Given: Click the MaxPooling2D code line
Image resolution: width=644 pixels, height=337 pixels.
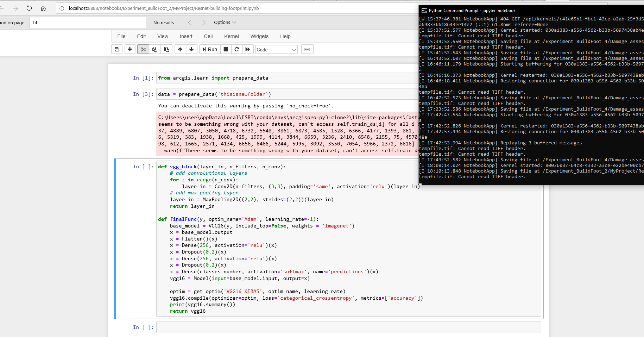Looking at the screenshot, I should [x=252, y=200].
